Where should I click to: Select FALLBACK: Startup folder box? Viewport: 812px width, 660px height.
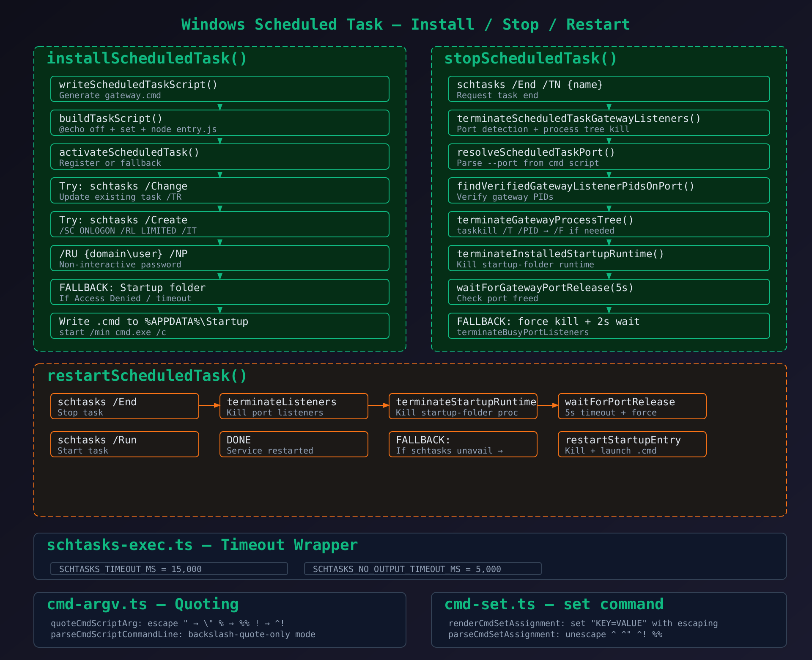pyautogui.click(x=219, y=292)
